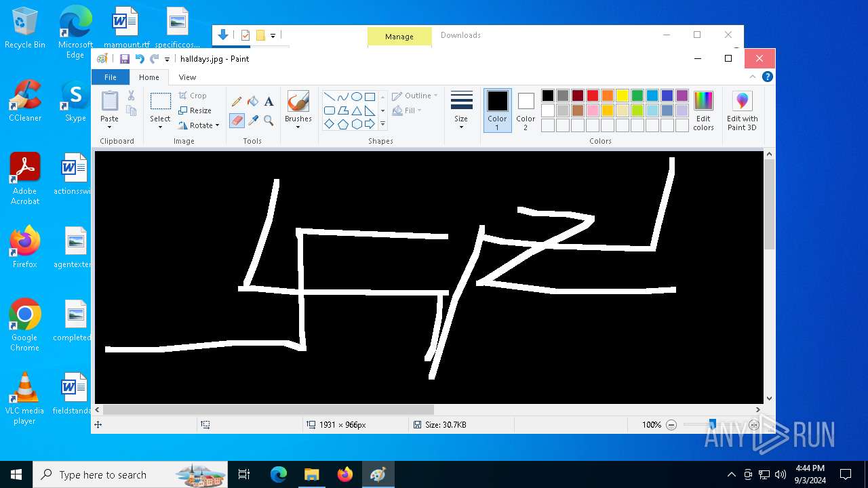Choose the Pentagon shape
Image resolution: width=868 pixels, height=488 pixels.
pyautogui.click(x=342, y=124)
